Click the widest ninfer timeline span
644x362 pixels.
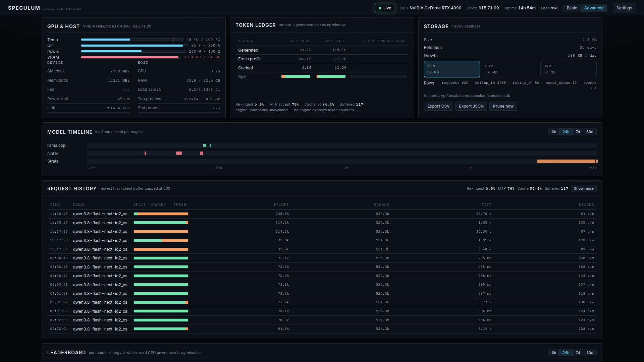pyautogui.click(x=179, y=154)
